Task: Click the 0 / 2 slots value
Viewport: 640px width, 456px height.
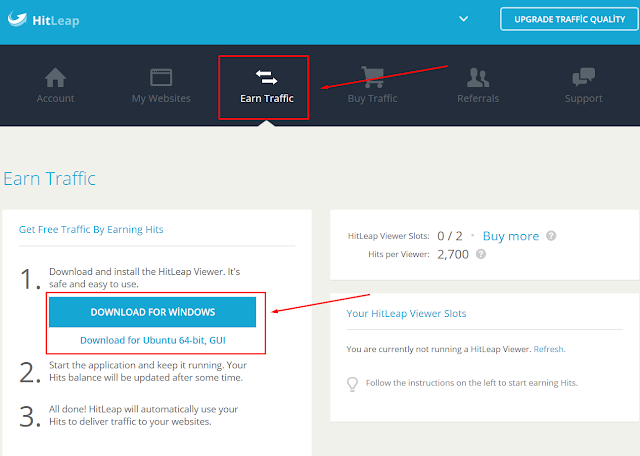Action: [x=450, y=236]
